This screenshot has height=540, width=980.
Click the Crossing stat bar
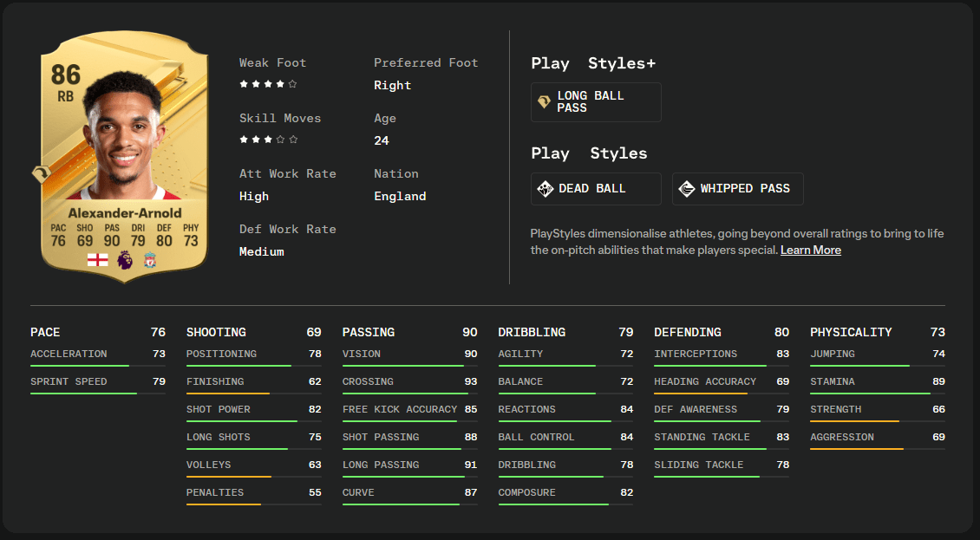[409, 394]
